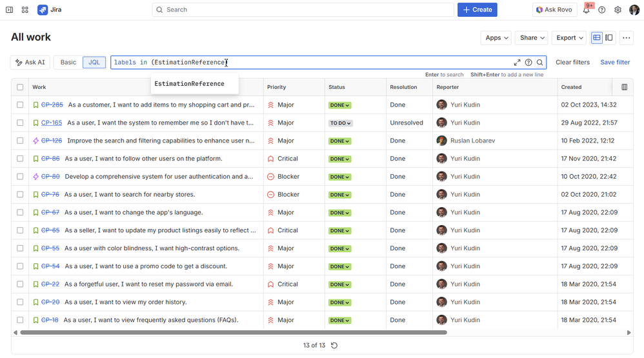The width and height of the screenshot is (644, 358).
Task: Select the CP-165 row checkbox
Action: tap(20, 123)
